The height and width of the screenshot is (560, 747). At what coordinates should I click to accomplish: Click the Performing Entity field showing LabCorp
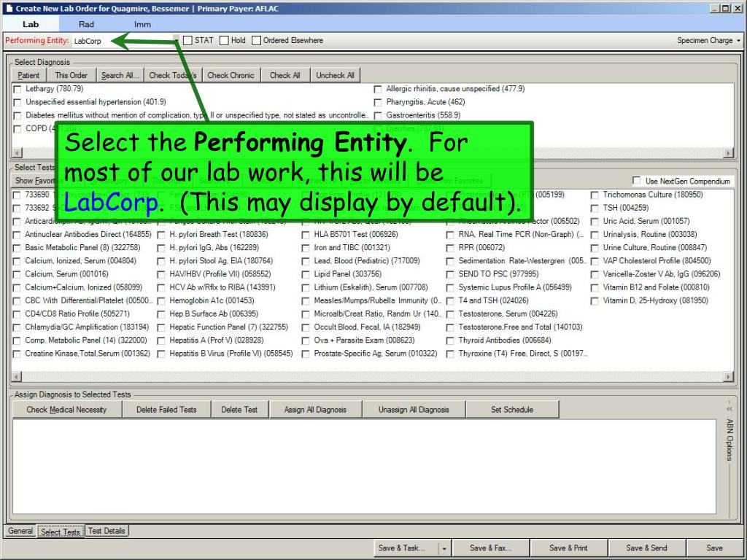point(125,41)
